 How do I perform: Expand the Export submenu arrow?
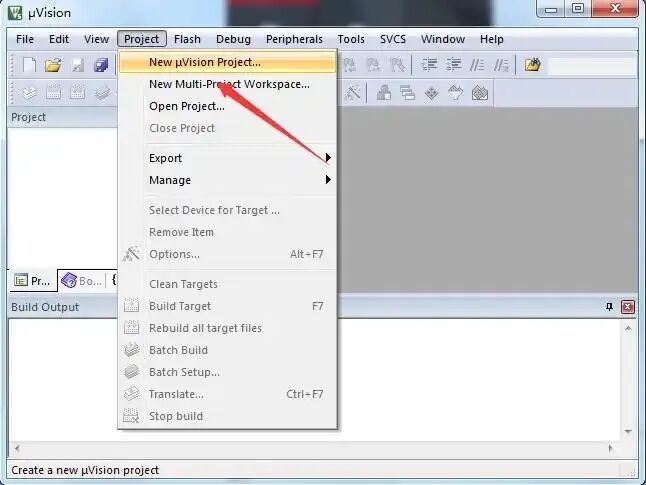[328, 158]
